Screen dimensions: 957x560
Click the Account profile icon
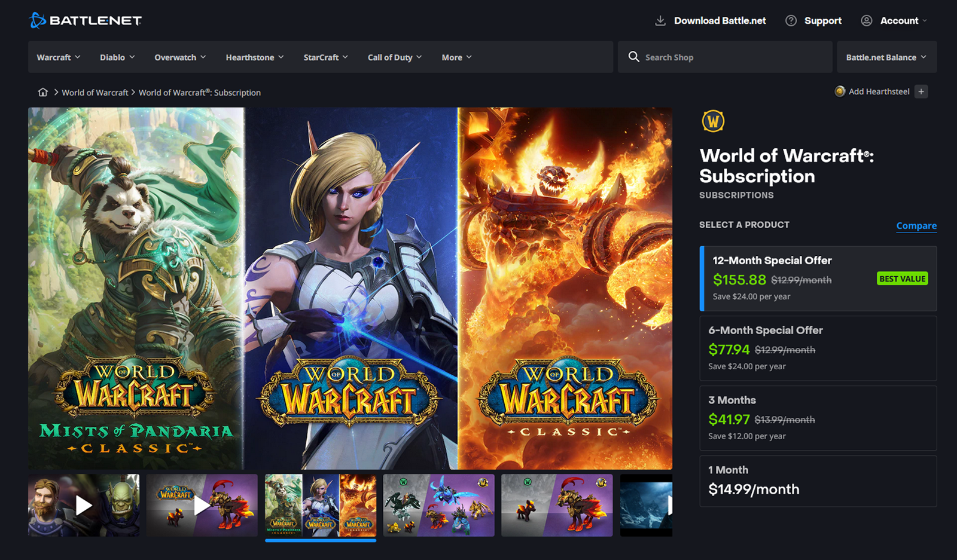[866, 21]
